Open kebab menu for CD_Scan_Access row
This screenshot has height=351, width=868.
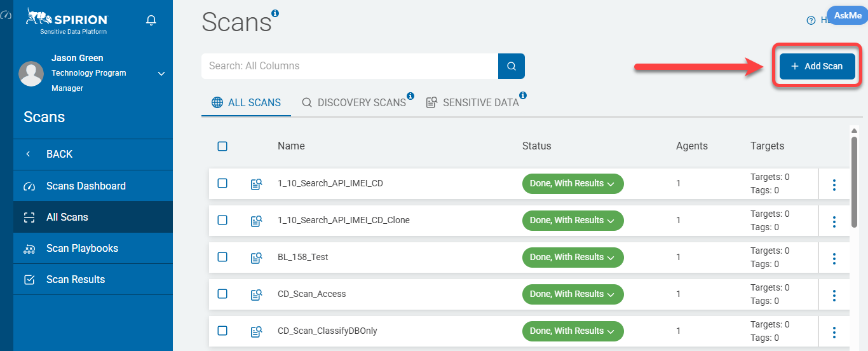[834, 295]
